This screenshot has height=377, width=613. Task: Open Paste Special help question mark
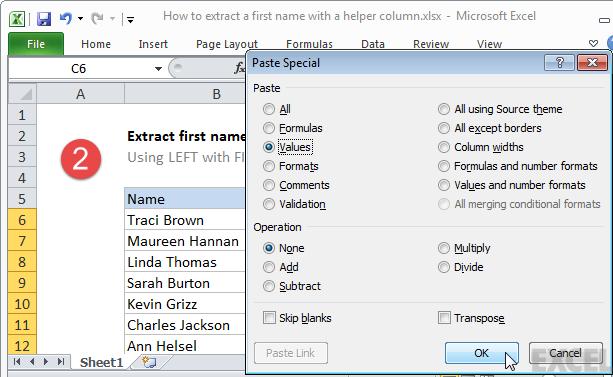click(x=559, y=63)
